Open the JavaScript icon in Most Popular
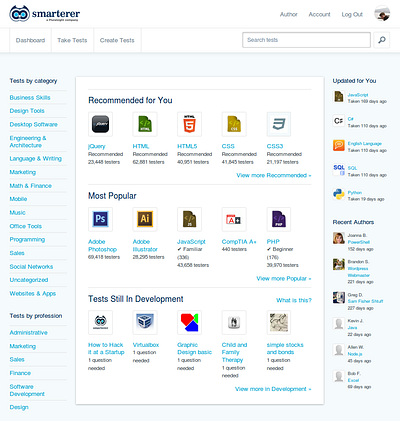400x421 pixels. tap(189, 219)
